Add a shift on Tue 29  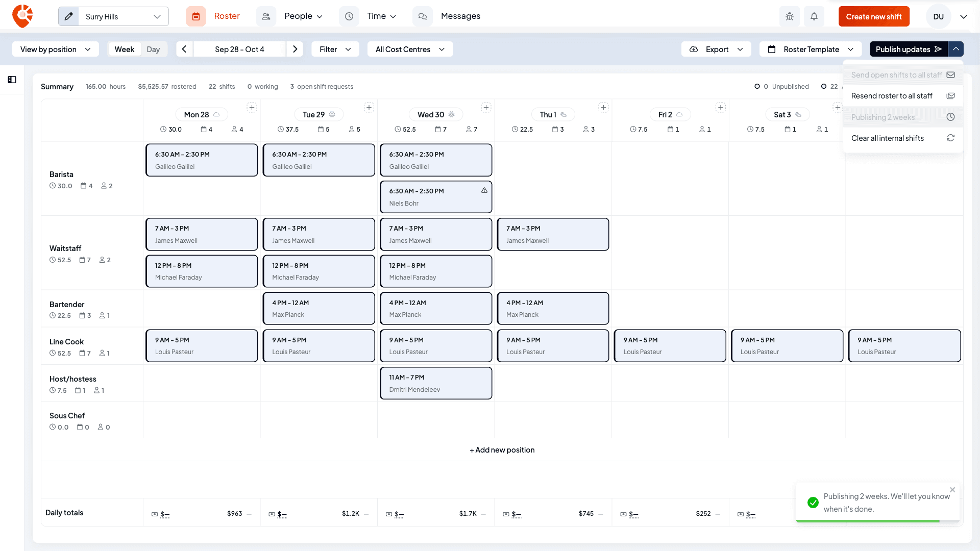tap(369, 108)
